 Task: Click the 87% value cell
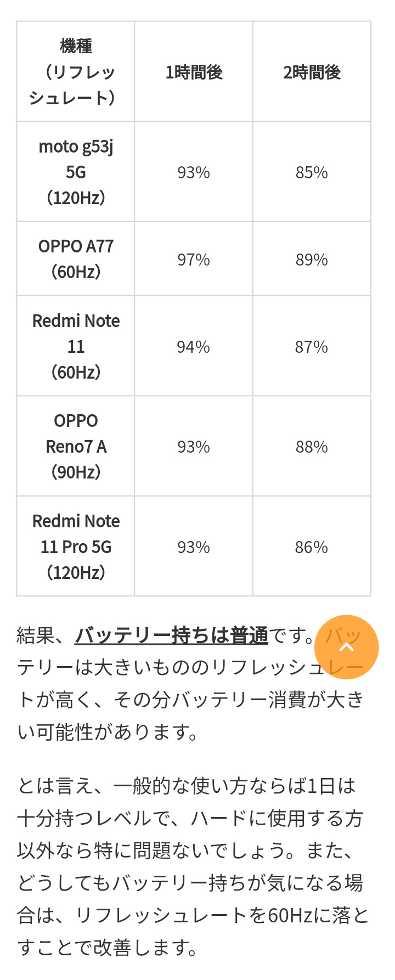(x=312, y=347)
